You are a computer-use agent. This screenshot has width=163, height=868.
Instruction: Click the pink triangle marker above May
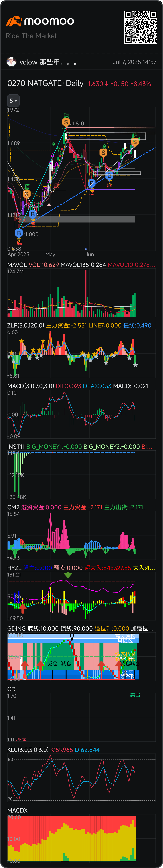(49, 204)
